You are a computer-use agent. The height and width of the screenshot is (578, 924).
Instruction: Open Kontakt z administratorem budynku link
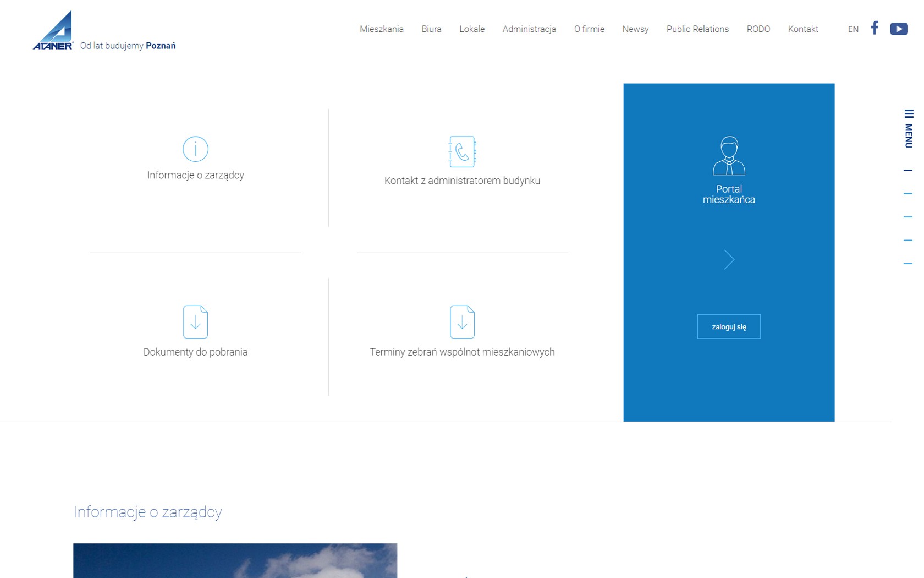[x=462, y=181]
